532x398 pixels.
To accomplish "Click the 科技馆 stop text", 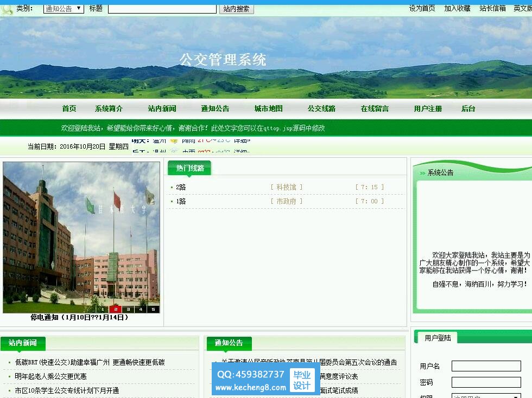I will point(287,187).
